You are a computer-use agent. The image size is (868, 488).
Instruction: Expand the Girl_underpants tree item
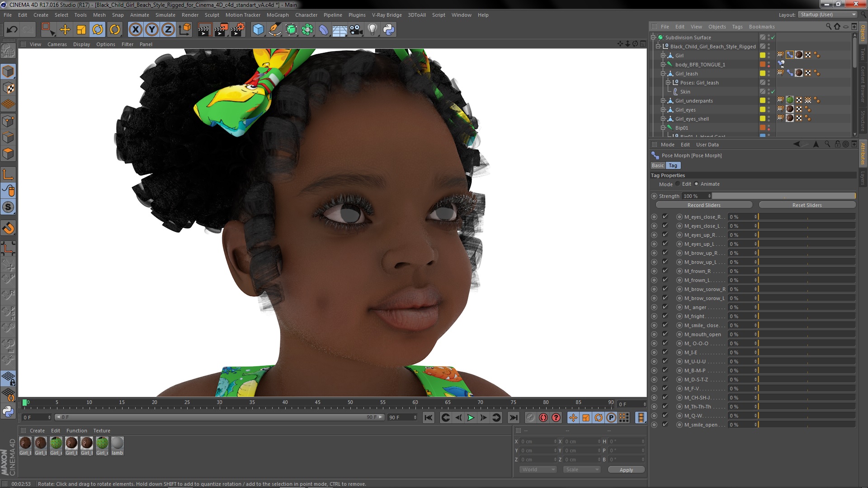(x=663, y=101)
